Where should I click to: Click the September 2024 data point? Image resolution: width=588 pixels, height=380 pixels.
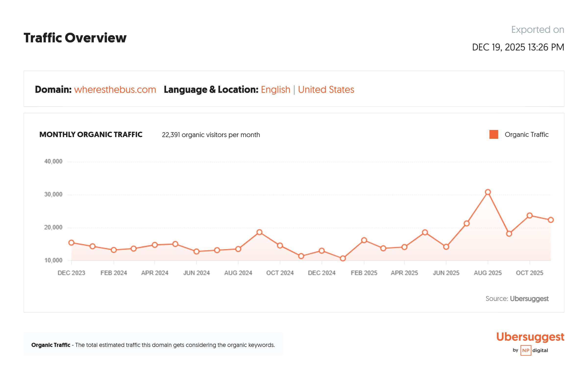pyautogui.click(x=259, y=232)
